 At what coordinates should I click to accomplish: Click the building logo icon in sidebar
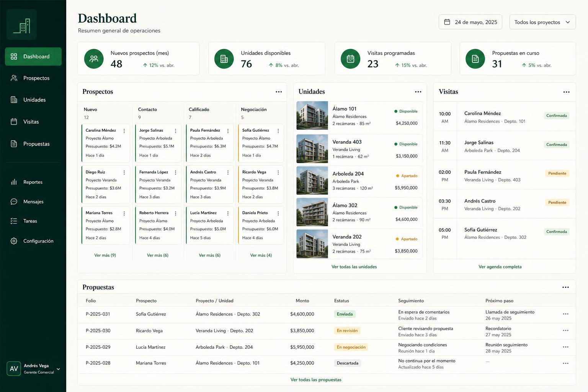click(x=22, y=25)
